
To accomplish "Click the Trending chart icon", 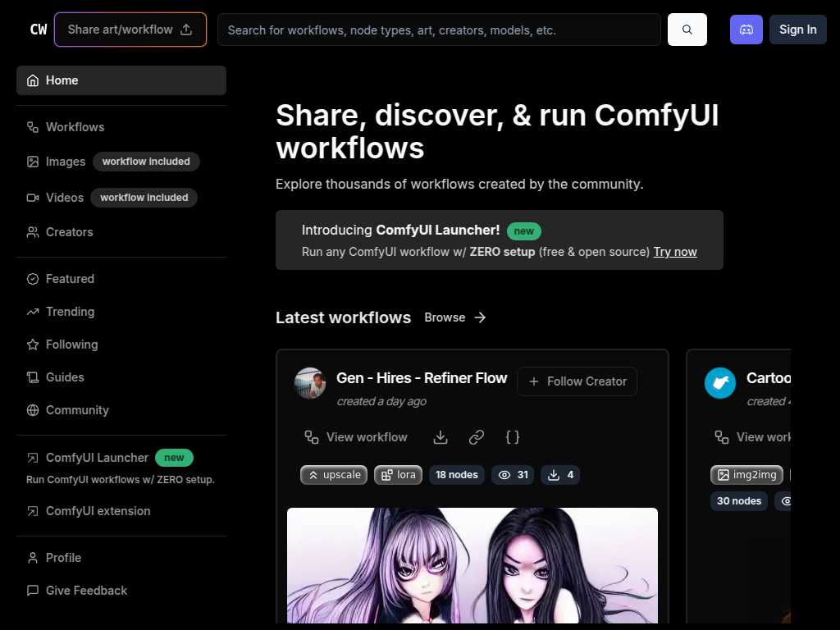I will 33,311.
